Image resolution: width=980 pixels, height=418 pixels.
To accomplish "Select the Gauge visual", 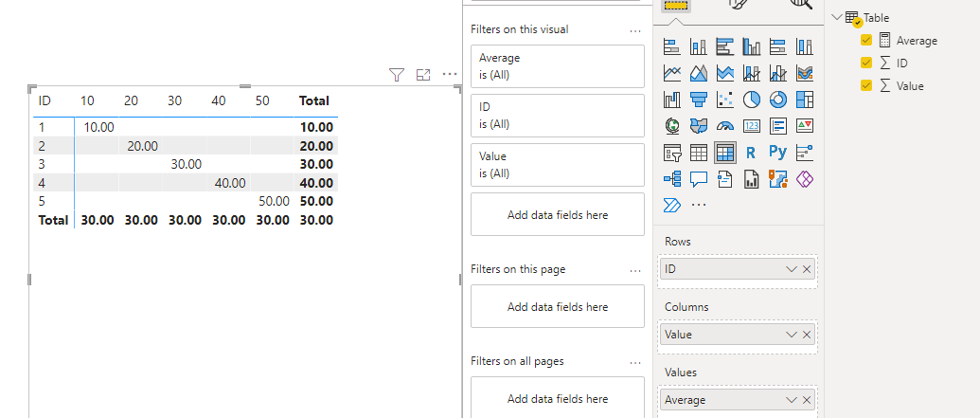I will tap(725, 126).
